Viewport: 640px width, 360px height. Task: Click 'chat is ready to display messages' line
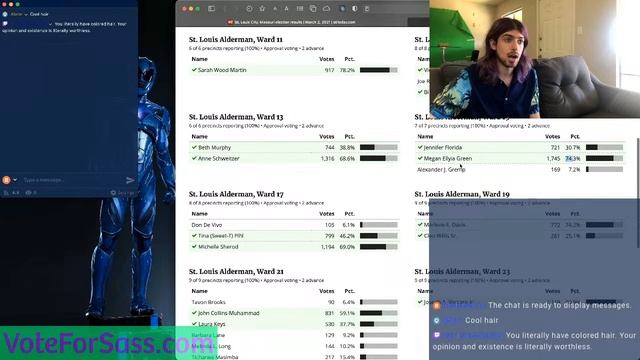[560, 305]
